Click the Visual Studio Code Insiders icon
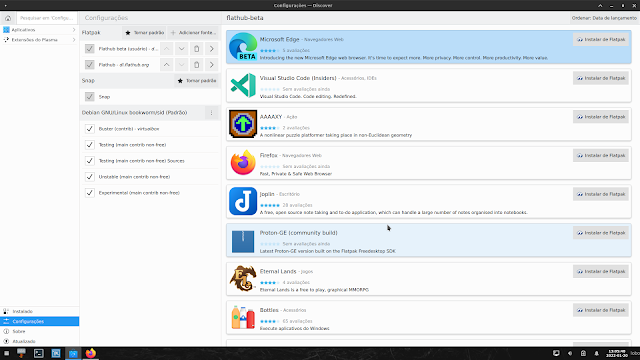 (x=243, y=85)
